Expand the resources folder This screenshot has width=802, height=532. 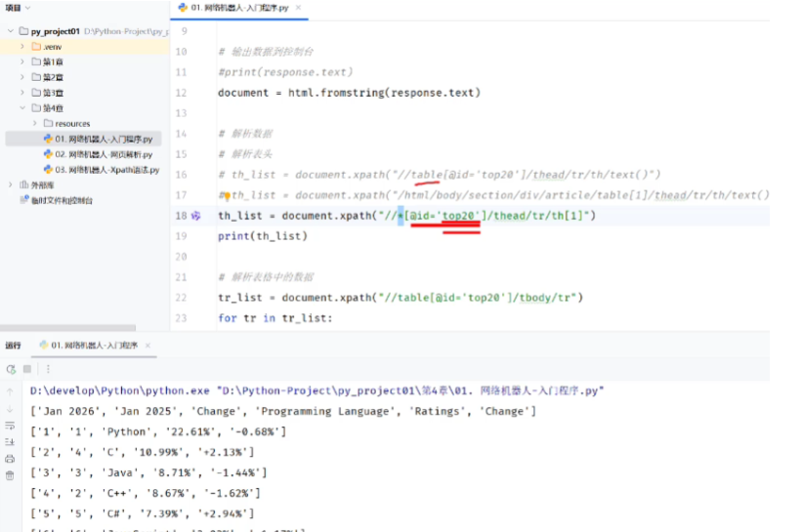(x=35, y=123)
